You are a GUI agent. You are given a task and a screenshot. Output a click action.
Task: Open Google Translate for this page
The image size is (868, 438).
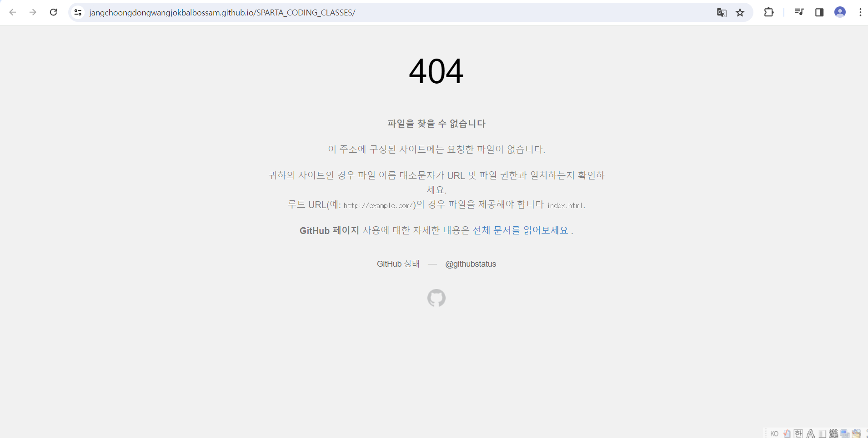coord(722,12)
